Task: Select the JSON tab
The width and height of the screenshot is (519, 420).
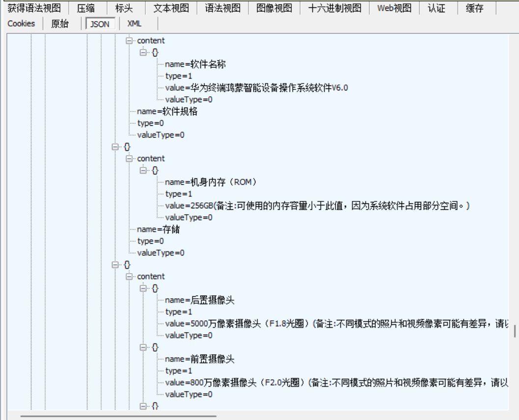Action: click(100, 24)
